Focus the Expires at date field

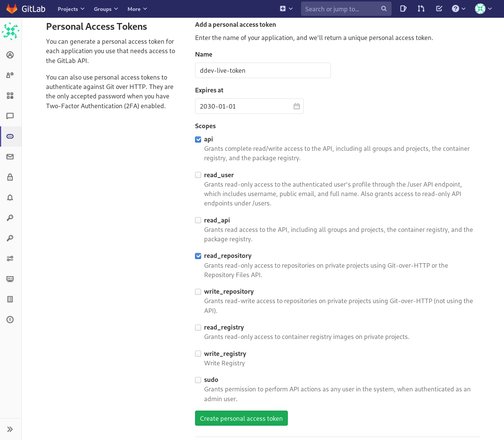coord(249,106)
